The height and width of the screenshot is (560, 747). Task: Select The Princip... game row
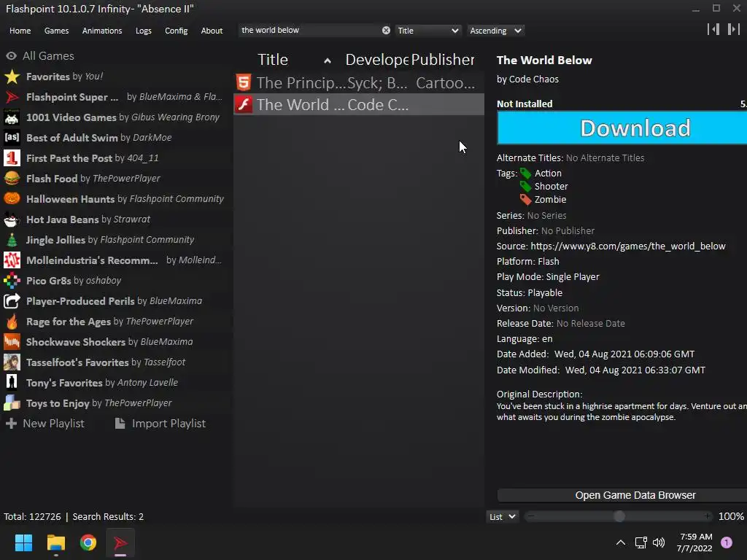pos(359,83)
